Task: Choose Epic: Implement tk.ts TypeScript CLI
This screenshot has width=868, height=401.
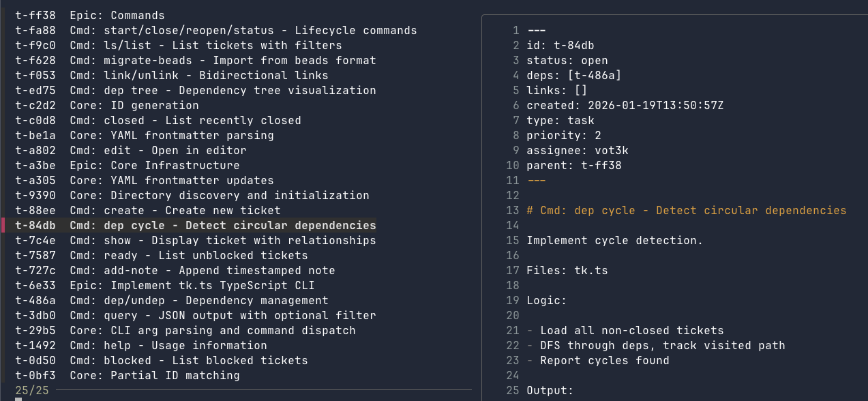Action: click(164, 285)
